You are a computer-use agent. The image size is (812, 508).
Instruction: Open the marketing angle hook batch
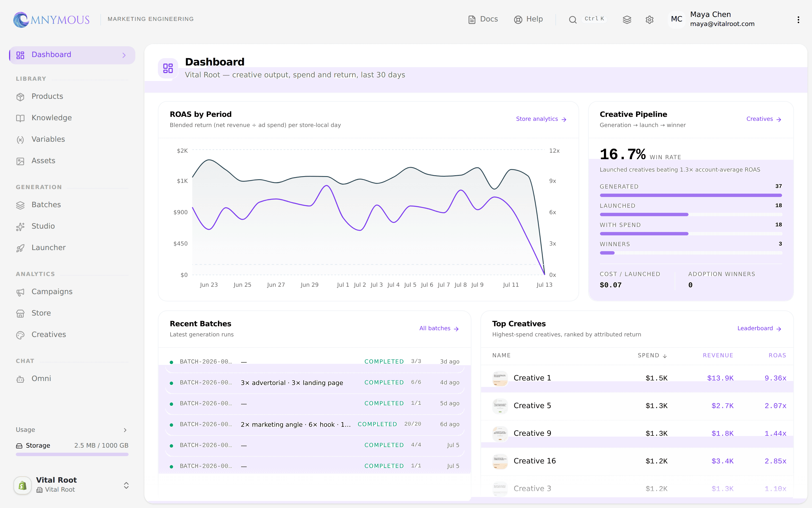click(x=315, y=424)
